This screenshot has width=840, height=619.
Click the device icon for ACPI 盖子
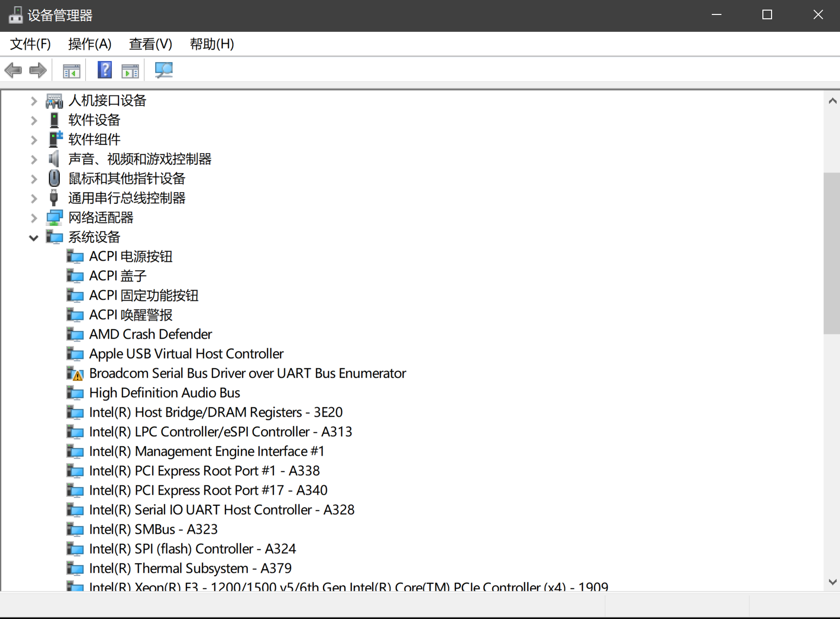click(x=75, y=276)
